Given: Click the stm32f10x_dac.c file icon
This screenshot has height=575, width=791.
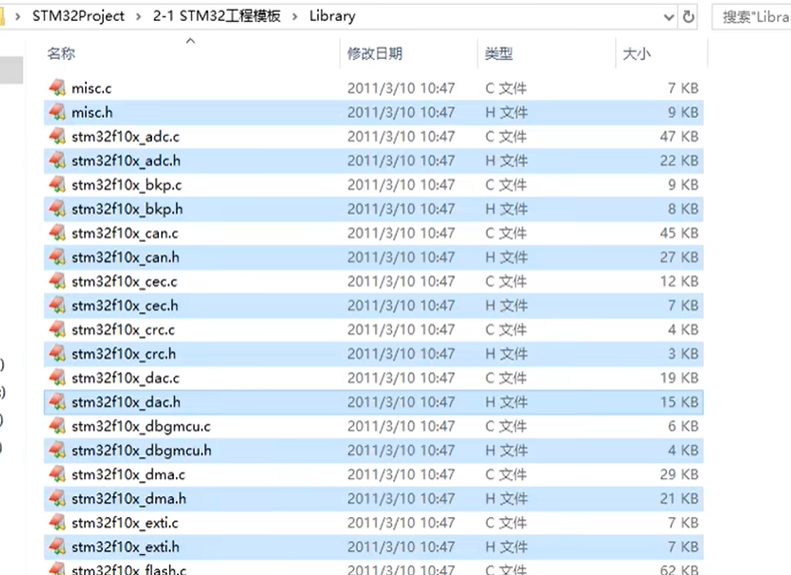Looking at the screenshot, I should click(x=58, y=378).
